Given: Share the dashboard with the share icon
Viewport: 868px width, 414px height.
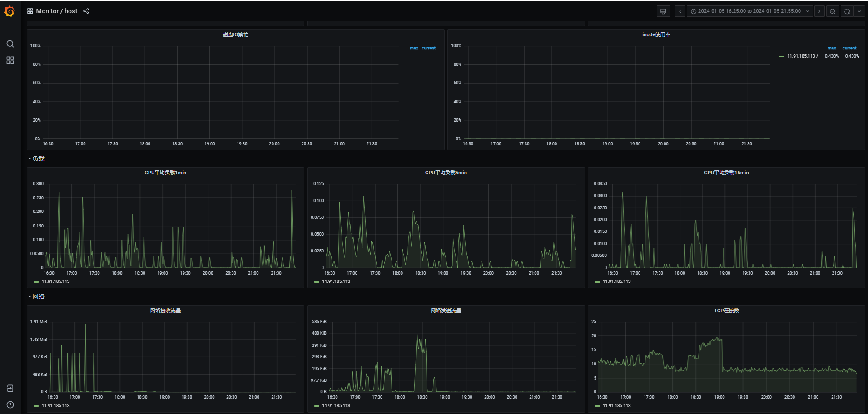Looking at the screenshot, I should (86, 11).
